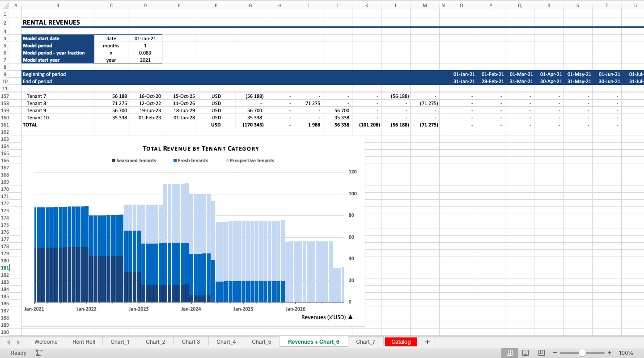Select Tenant 9 end date 18-Jun-29
Viewport: 644px width, 358px height.
tap(179, 110)
